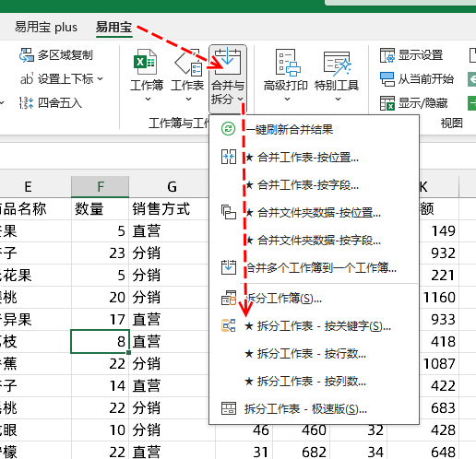The height and width of the screenshot is (459, 476).
Task: Click the cell with value 682
Action: 302,452
